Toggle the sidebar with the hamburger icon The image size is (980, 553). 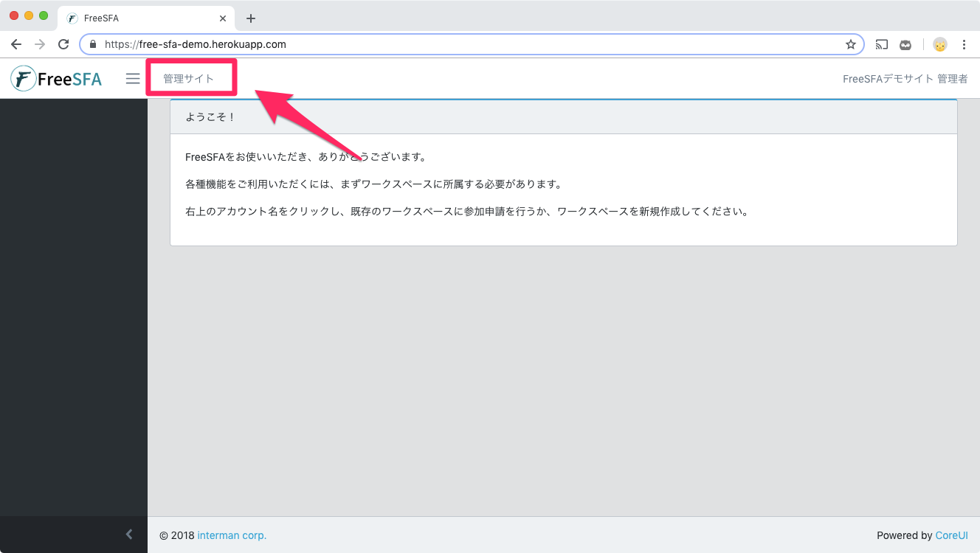(x=133, y=79)
